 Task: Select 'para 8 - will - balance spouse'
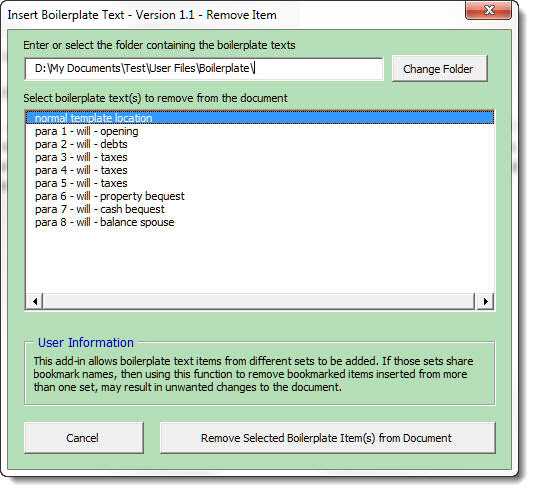260,222
